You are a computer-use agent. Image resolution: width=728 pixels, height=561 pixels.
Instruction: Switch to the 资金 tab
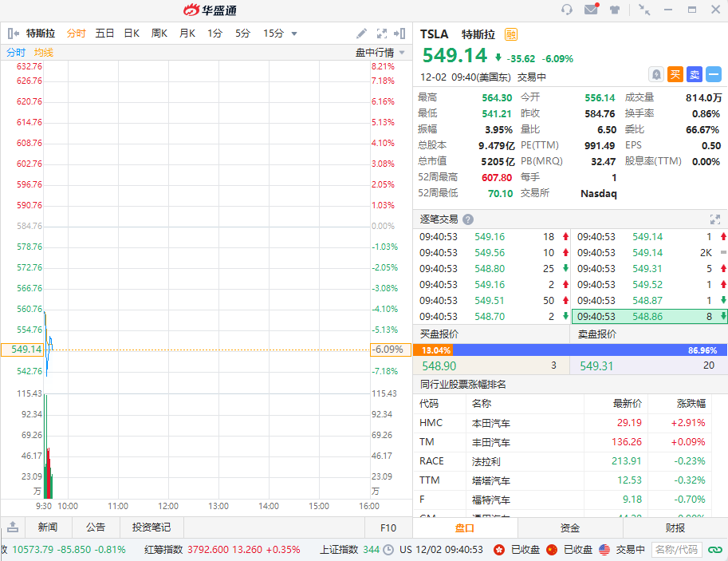tap(570, 527)
